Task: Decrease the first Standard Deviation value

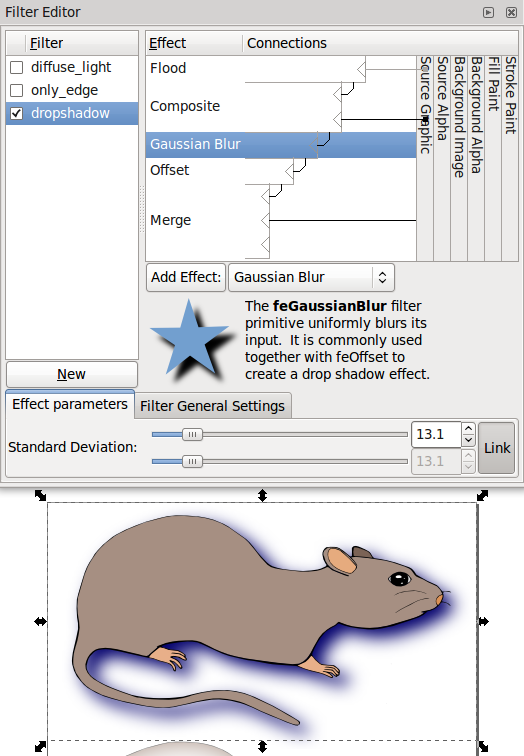Action: (x=469, y=440)
